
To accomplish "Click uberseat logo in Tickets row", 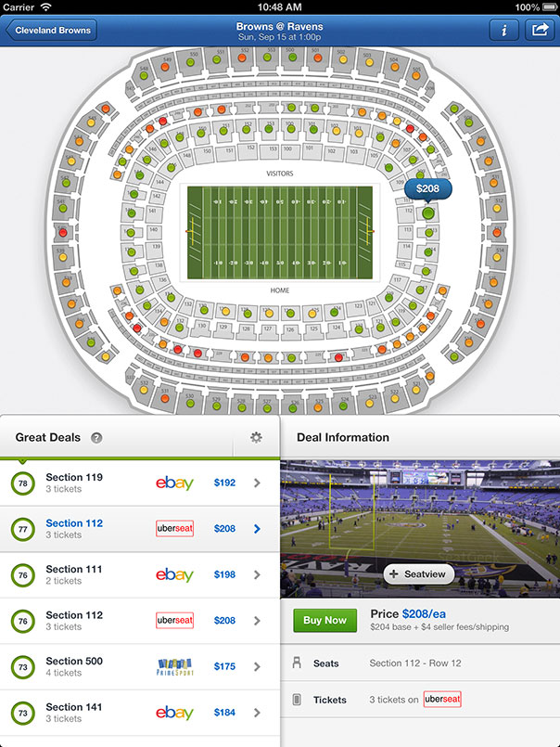I will click(442, 700).
